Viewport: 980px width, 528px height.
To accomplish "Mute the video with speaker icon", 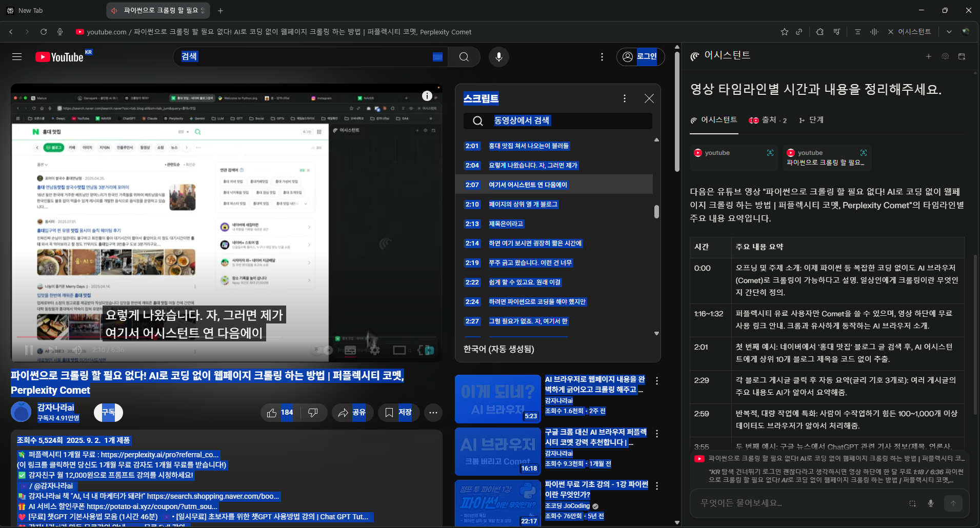I will pyautogui.click(x=77, y=350).
